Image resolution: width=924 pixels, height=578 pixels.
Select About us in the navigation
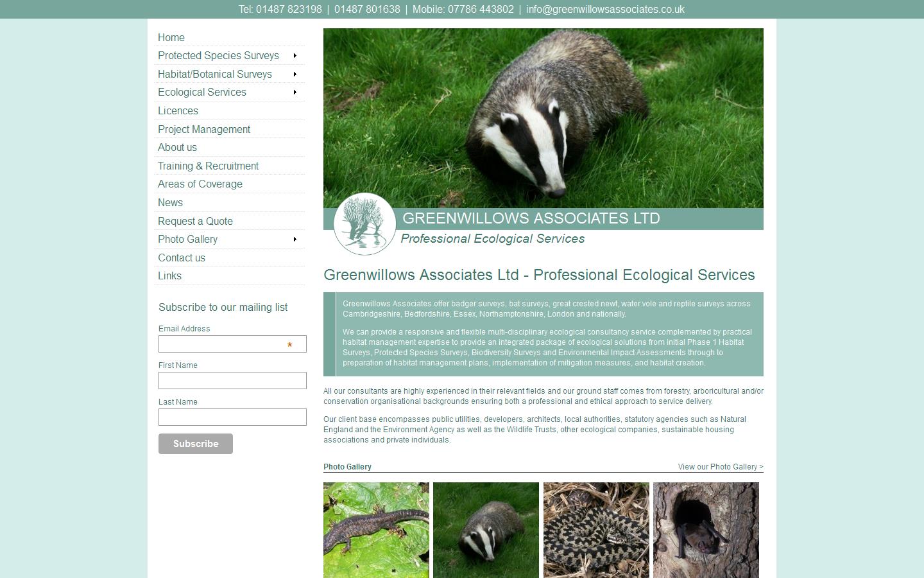coord(177,148)
